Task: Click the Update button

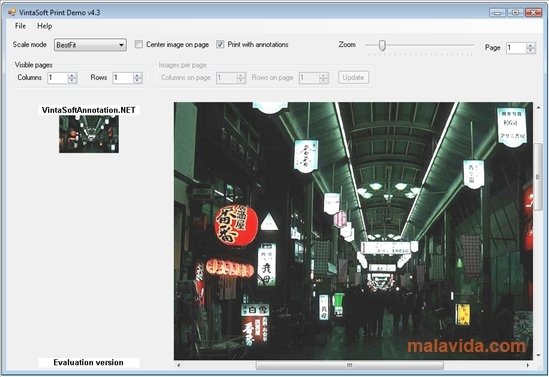Action: [x=353, y=77]
